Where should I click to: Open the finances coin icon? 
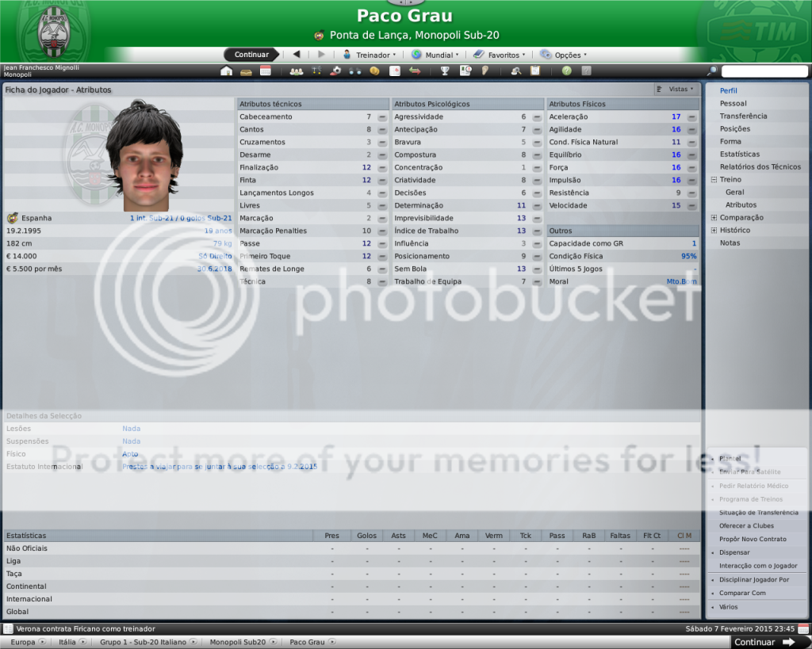374,71
